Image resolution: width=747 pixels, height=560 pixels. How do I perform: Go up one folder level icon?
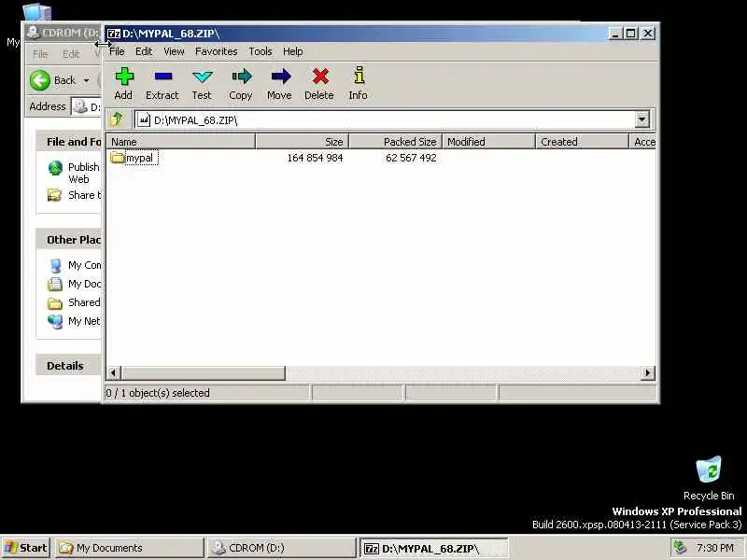click(117, 119)
